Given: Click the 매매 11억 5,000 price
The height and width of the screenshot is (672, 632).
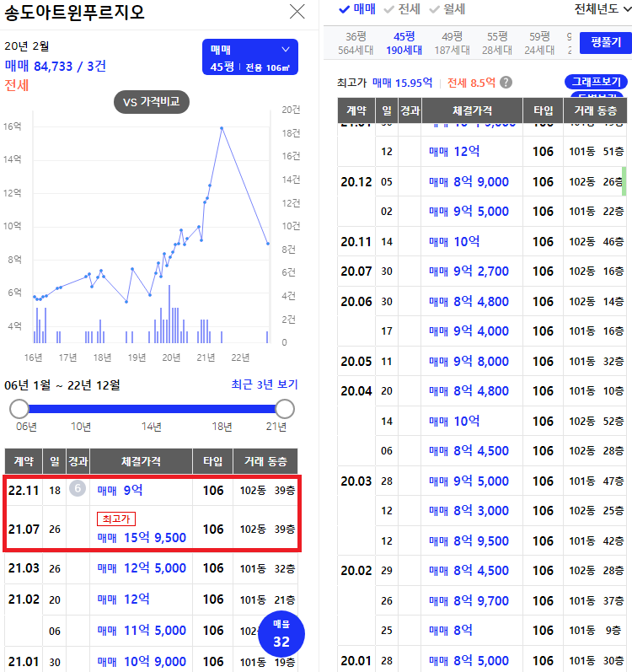Looking at the screenshot, I should click(142, 631).
